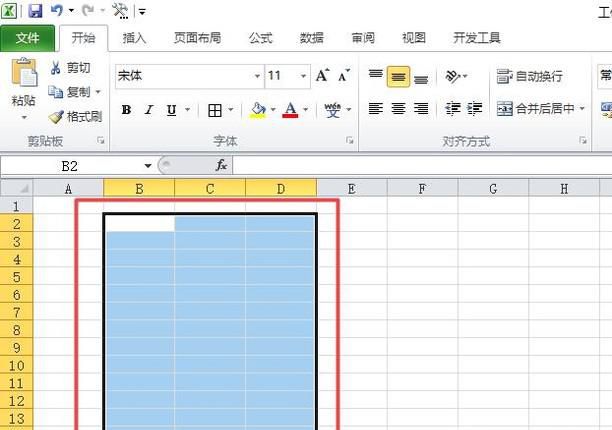Click 合并后居中 merge and center

535,108
